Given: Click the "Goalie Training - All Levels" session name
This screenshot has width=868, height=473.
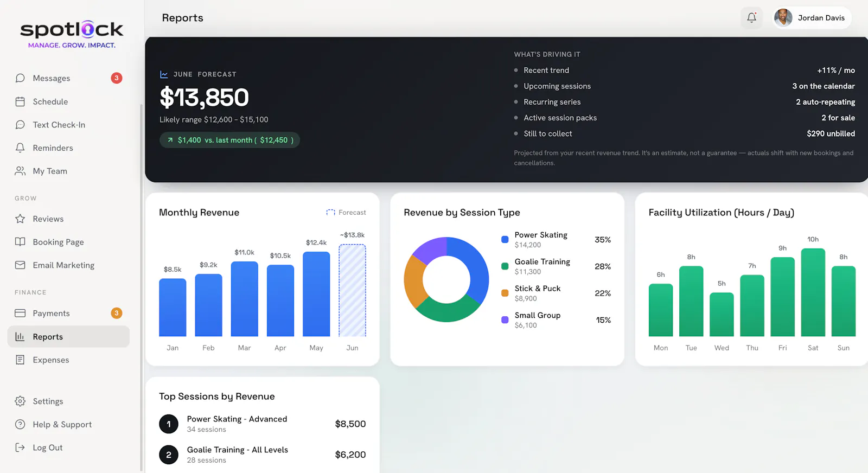Looking at the screenshot, I should 238,450.
